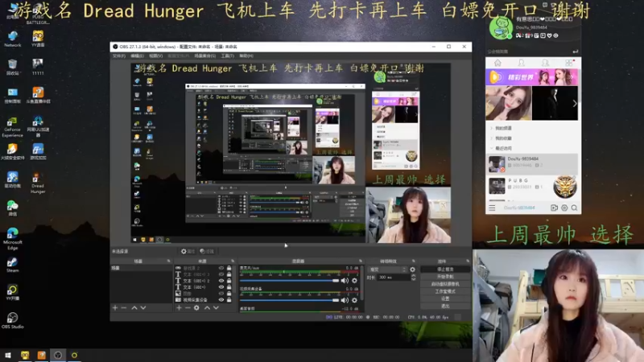
Task: Open 编辑(E) menu in OBS
Action: click(137, 56)
